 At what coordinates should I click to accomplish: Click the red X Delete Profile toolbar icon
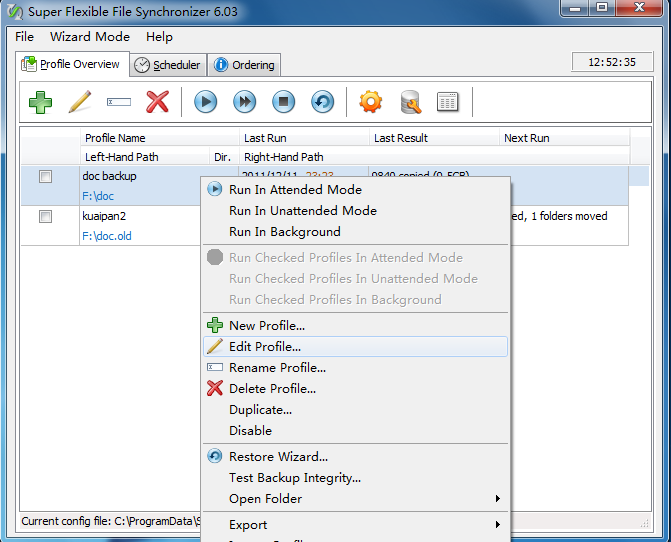click(157, 102)
